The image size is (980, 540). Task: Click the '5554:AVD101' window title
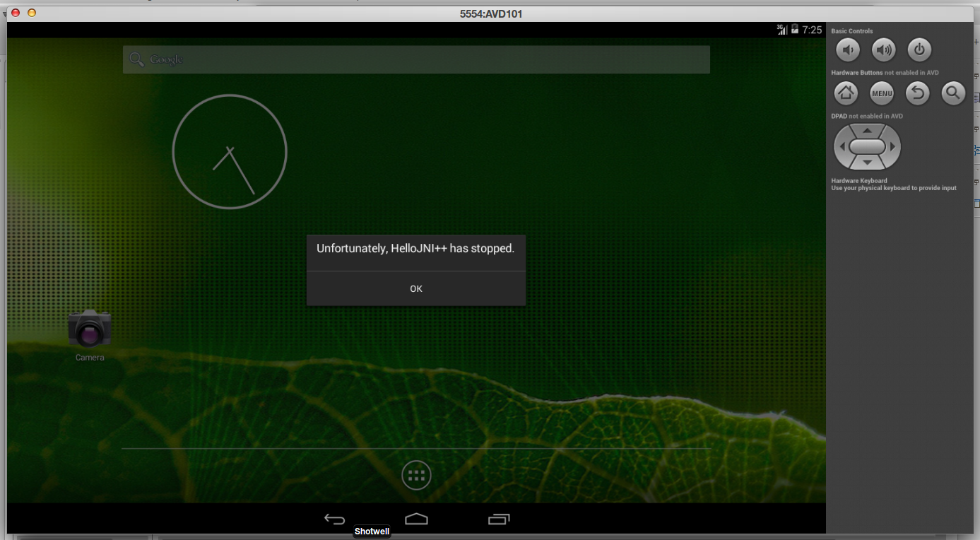pos(491,13)
